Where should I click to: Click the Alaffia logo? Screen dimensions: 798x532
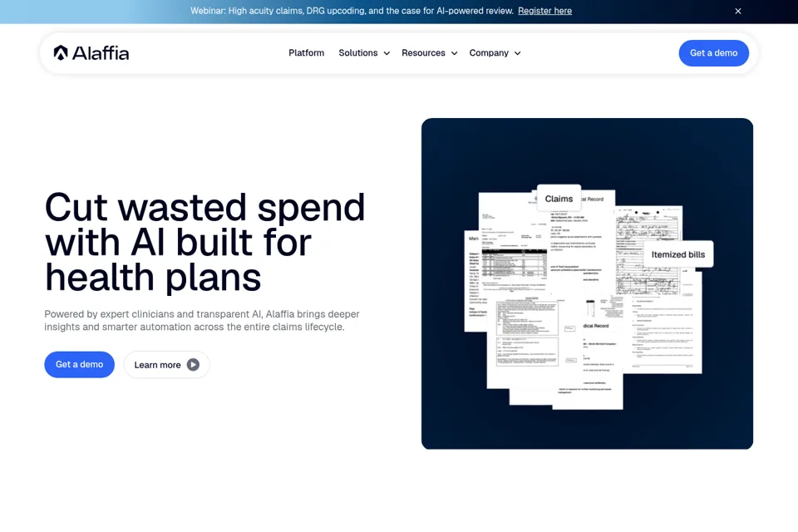click(x=91, y=53)
